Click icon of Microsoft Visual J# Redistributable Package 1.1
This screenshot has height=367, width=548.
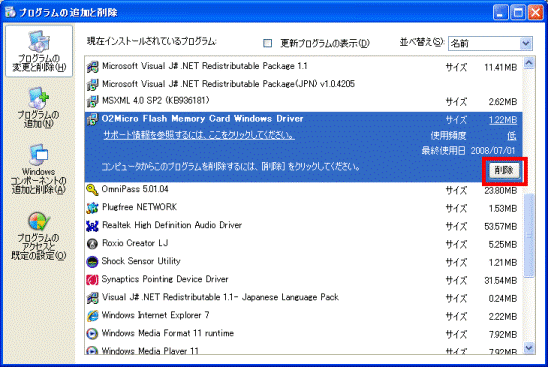pyautogui.click(x=93, y=66)
